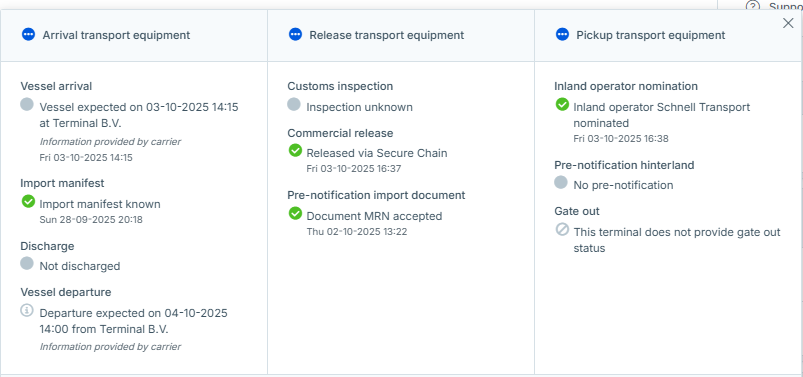The image size is (803, 377).
Task: Click text This terminal does not provide gate out
Action: 677,232
